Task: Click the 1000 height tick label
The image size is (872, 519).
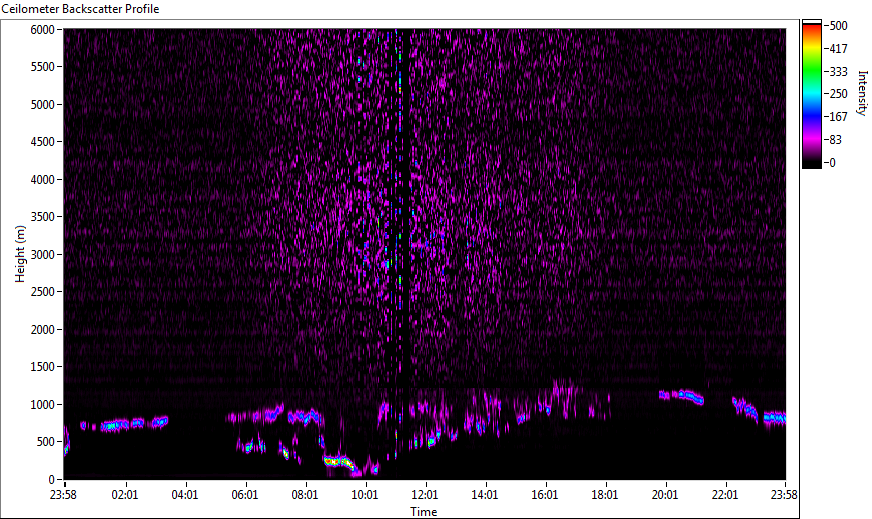Action: (42, 405)
